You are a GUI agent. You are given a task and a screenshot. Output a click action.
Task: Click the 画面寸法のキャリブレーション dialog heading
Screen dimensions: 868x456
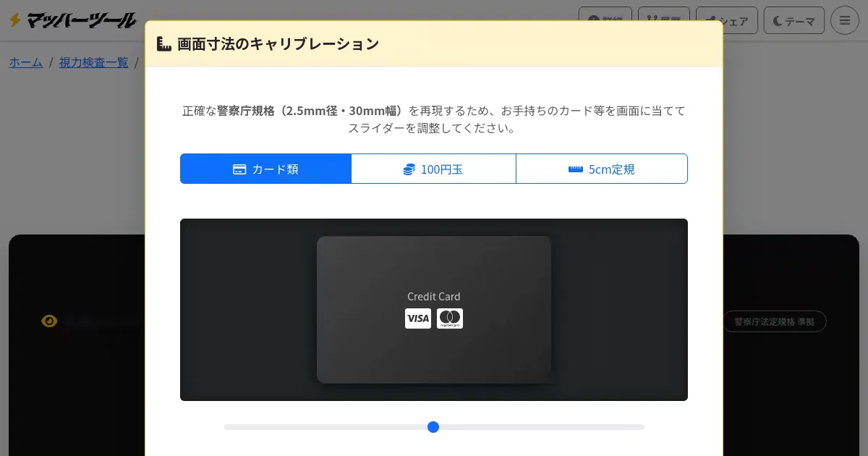point(278,44)
